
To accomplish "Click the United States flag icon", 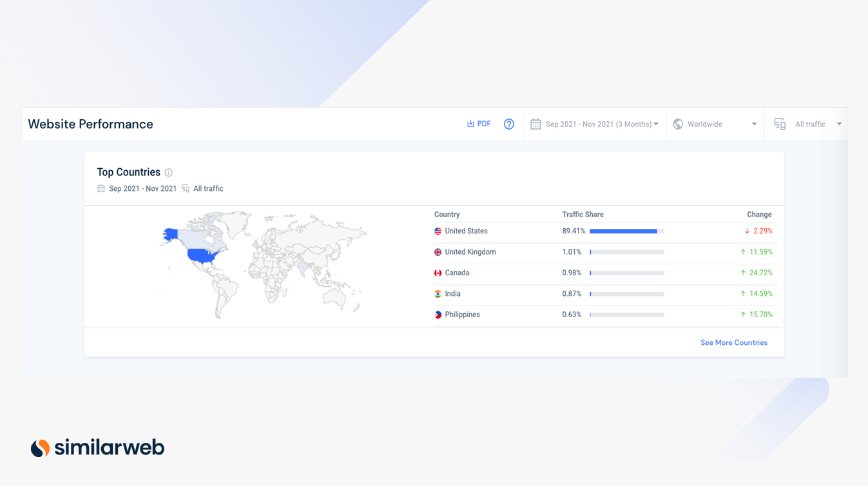I will point(438,231).
